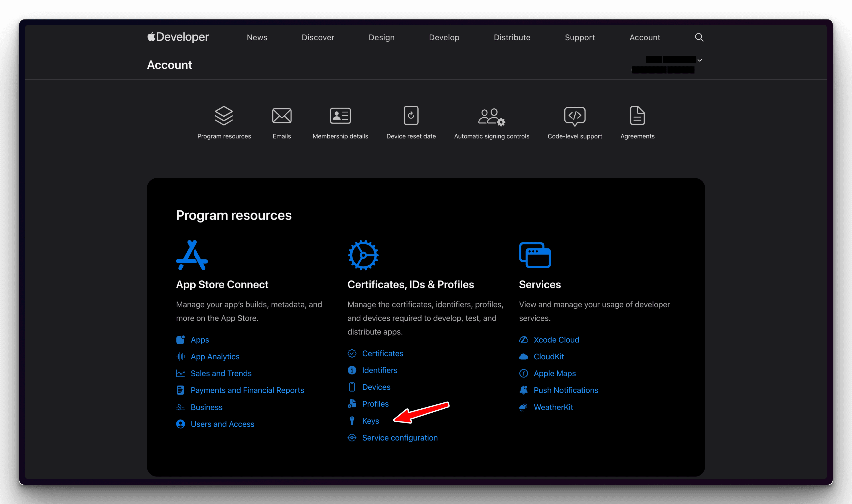Select the Develop menu item
The height and width of the screenshot is (504, 852).
444,37
